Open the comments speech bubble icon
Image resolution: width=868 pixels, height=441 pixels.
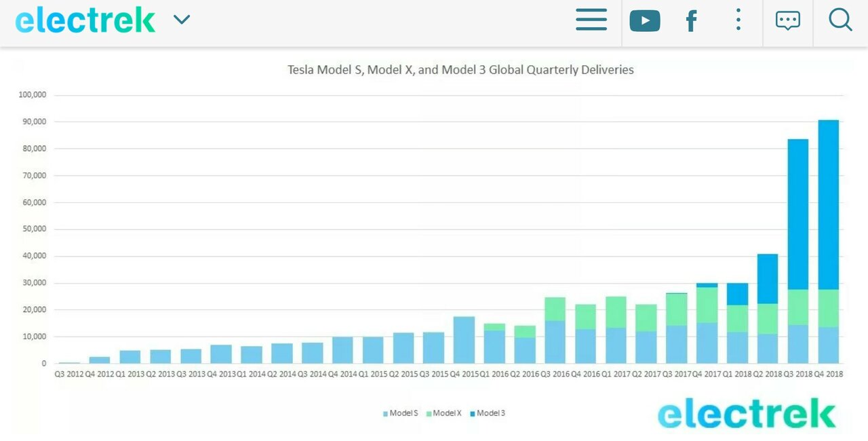788,20
